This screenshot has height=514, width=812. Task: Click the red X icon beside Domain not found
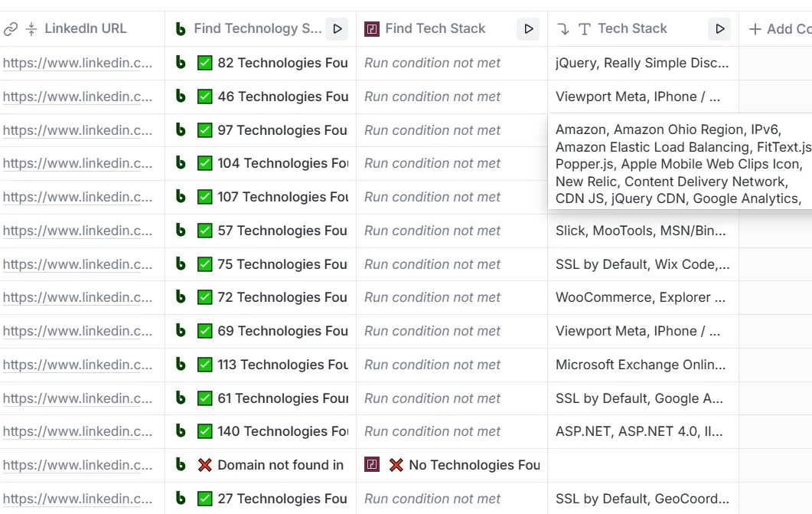point(205,465)
